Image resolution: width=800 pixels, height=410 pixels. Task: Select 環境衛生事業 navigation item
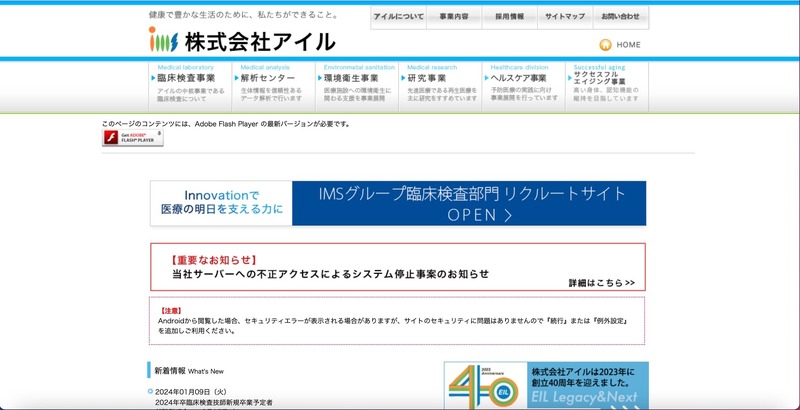(352, 78)
